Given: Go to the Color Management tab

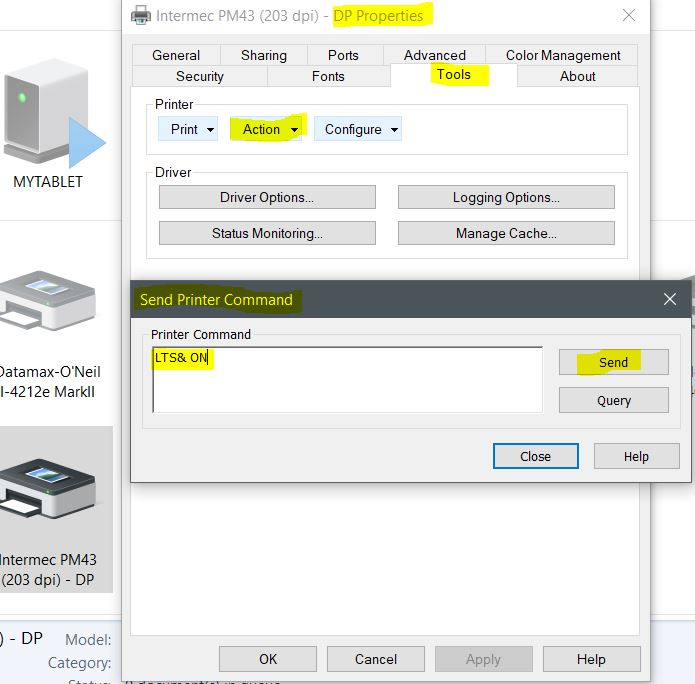Looking at the screenshot, I should point(562,55).
